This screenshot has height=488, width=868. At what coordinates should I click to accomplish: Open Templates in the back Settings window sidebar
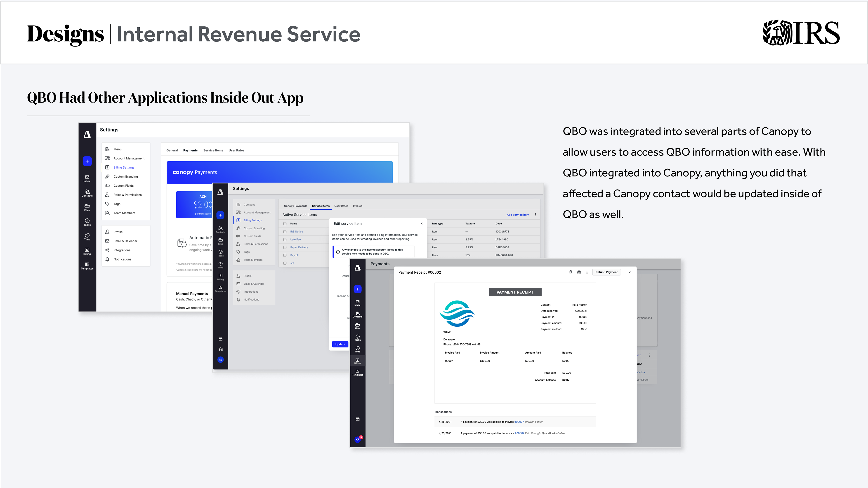coord(87,266)
